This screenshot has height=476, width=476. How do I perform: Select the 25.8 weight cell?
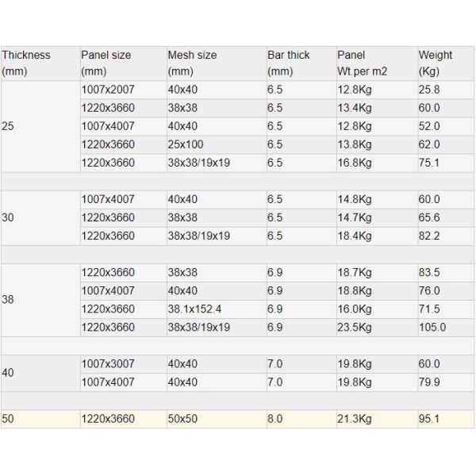[x=429, y=90]
